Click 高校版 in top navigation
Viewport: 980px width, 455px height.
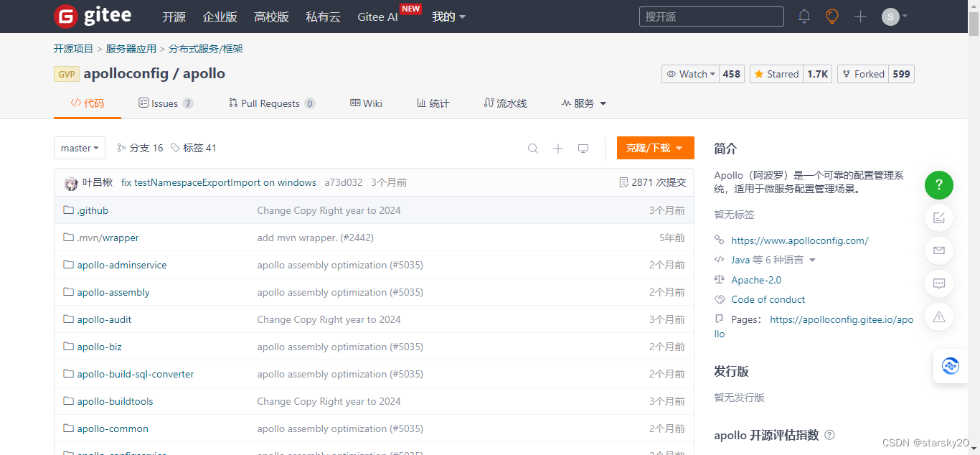(272, 17)
